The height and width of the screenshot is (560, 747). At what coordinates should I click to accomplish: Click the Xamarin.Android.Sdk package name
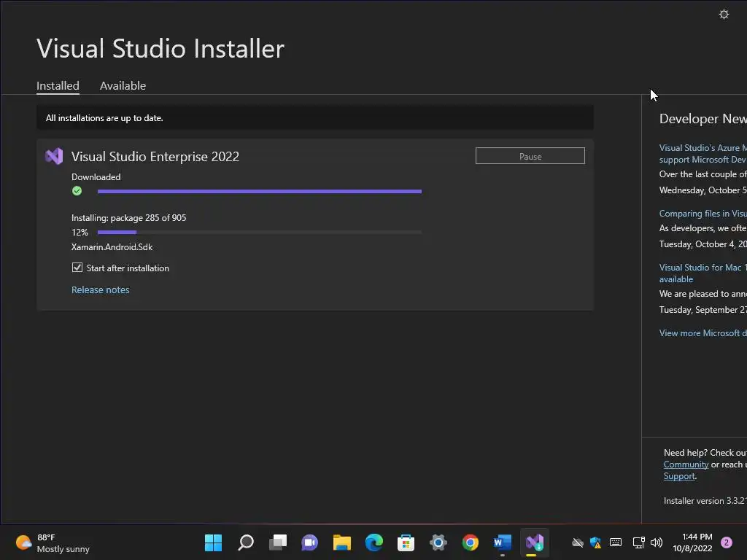click(x=112, y=246)
